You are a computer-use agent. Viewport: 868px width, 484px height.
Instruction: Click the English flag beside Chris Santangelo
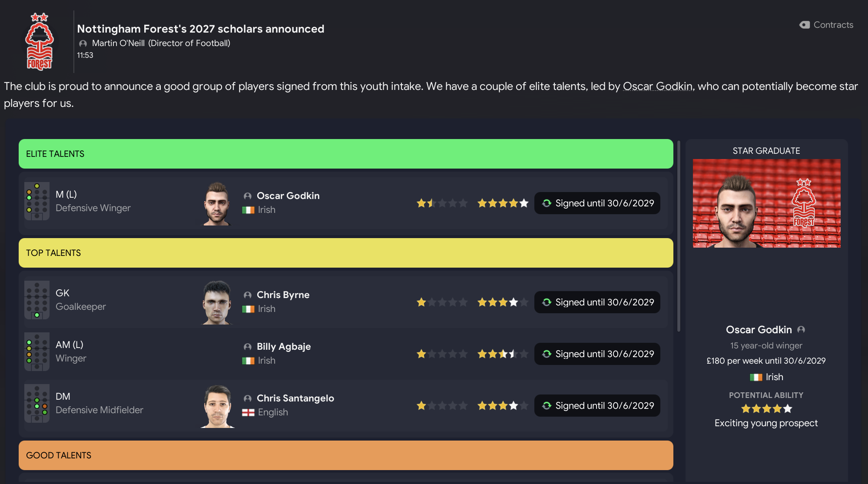248,412
